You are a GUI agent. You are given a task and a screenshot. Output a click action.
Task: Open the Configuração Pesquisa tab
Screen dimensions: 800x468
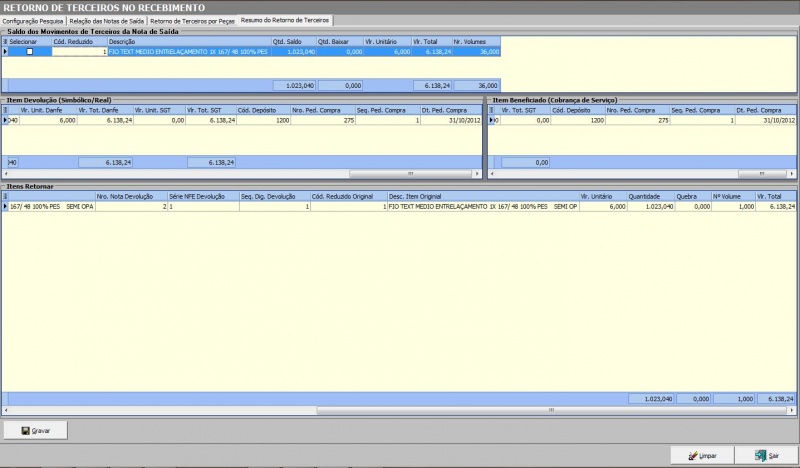pyautogui.click(x=33, y=20)
